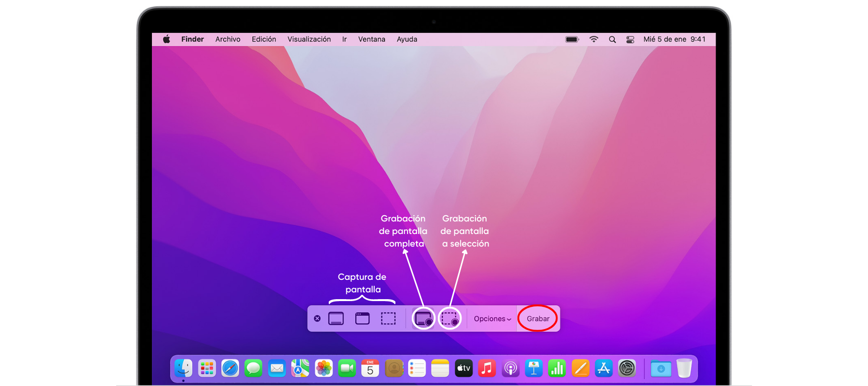Open the Downloads folder in the Dock
This screenshot has width=868, height=386.
coord(661,369)
